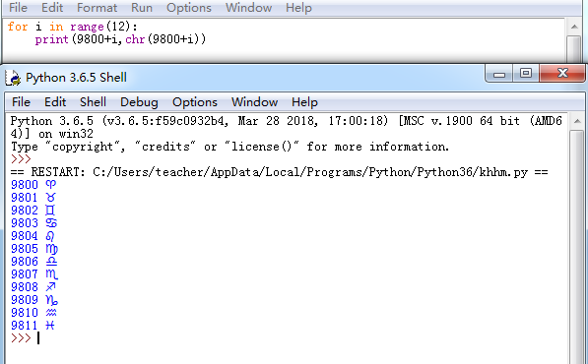588x364 pixels.
Task: Open Window menu in Python Shell
Action: (254, 102)
